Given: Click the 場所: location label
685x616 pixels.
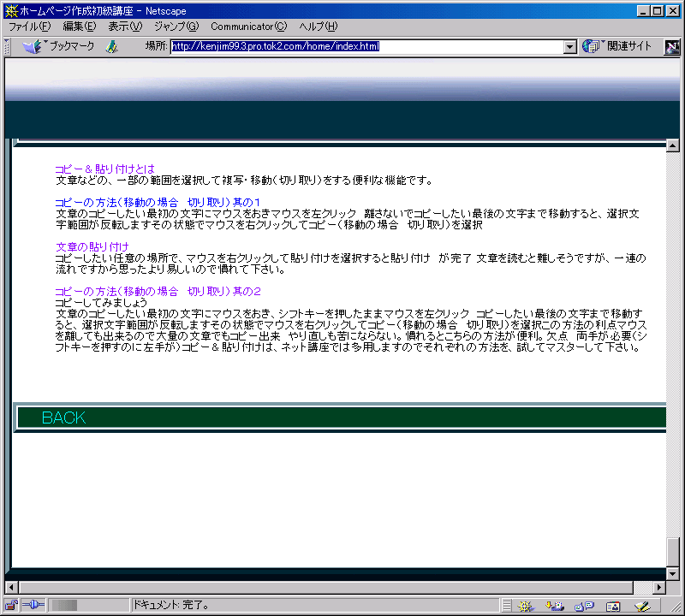Looking at the screenshot, I should coord(157,46).
